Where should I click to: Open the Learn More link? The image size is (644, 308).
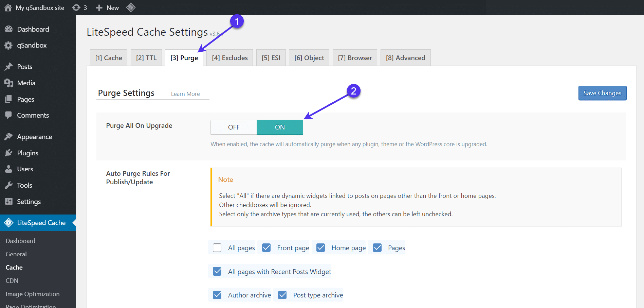185,93
